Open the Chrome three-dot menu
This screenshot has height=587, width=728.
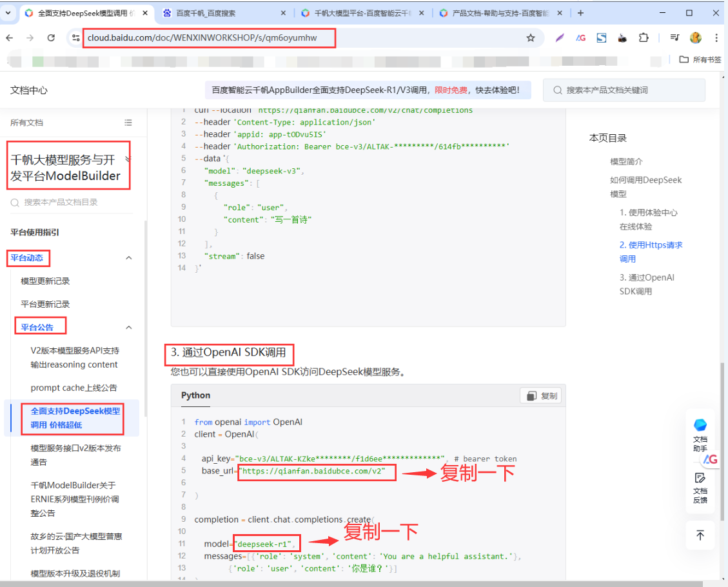click(716, 37)
